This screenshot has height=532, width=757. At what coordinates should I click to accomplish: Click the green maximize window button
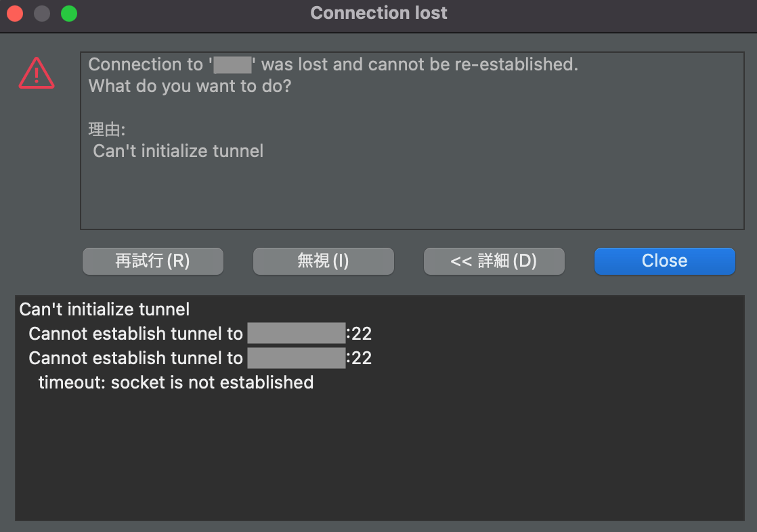pos(69,14)
